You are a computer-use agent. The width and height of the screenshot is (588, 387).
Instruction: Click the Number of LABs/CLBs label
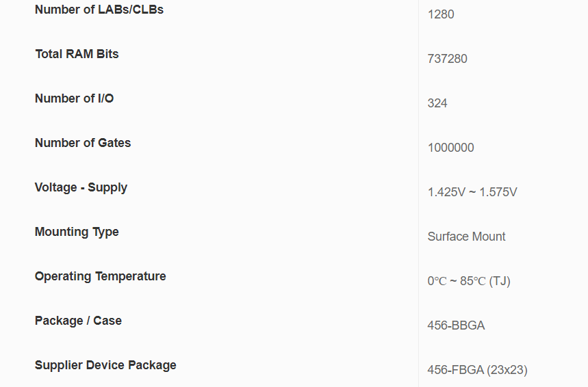click(99, 10)
